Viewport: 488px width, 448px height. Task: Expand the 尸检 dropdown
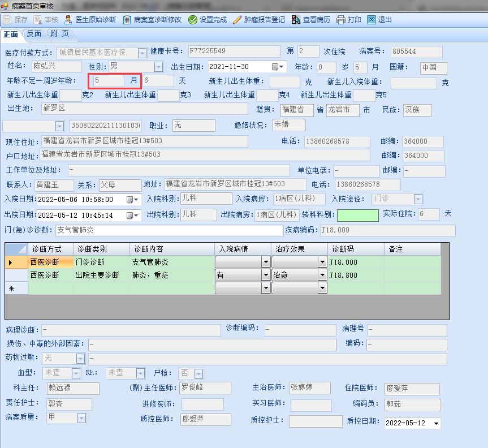click(198, 373)
